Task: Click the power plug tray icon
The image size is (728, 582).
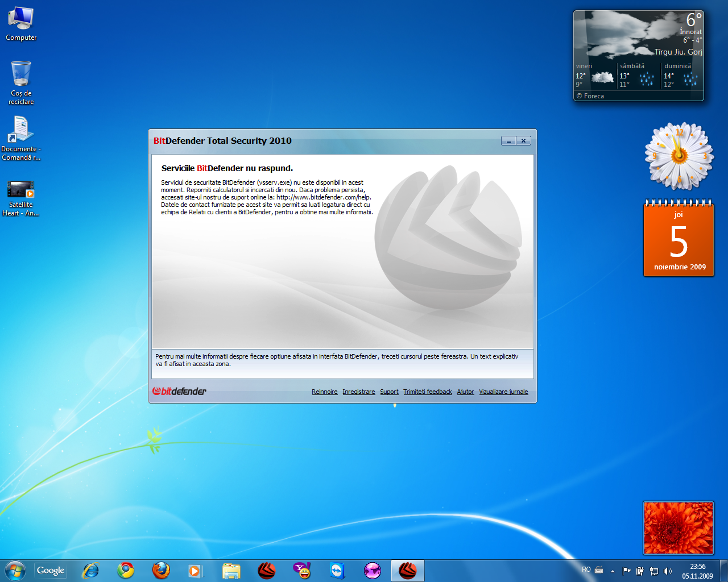Action: 640,571
